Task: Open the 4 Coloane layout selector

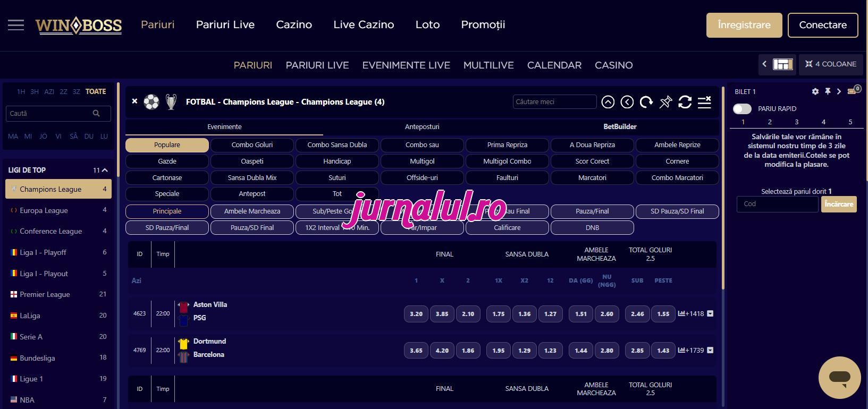Action: click(x=831, y=64)
